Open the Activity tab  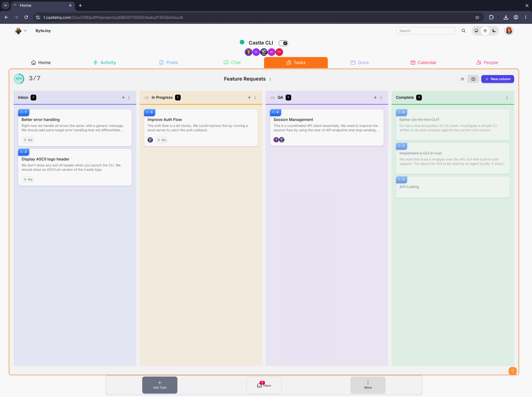tap(105, 62)
